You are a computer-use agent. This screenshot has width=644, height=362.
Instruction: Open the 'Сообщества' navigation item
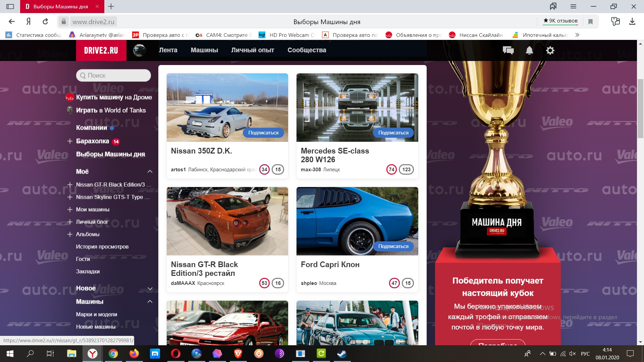click(x=307, y=50)
